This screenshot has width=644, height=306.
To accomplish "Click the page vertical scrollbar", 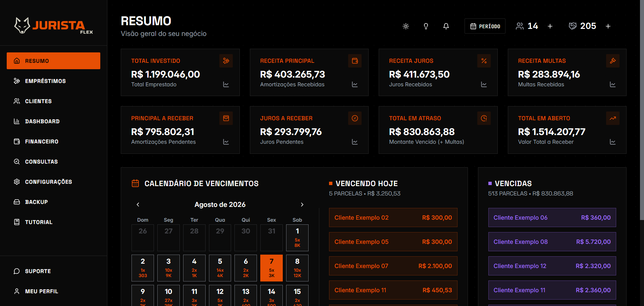I will point(642,110).
